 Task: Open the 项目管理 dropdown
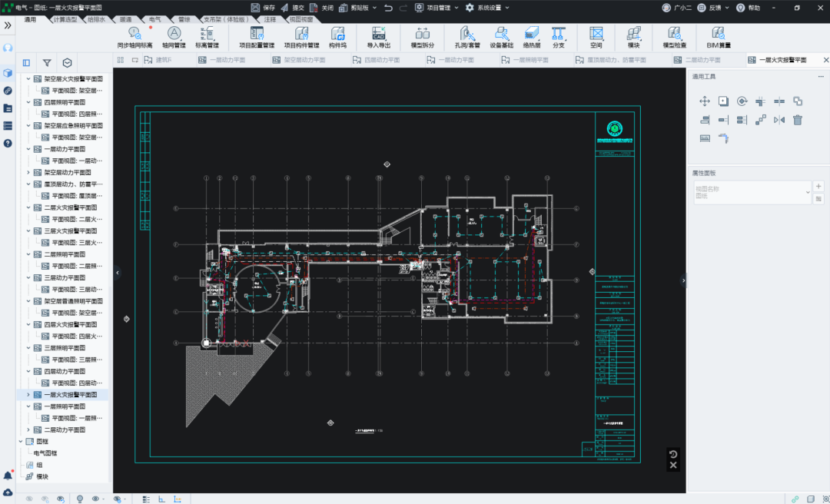pyautogui.click(x=437, y=8)
